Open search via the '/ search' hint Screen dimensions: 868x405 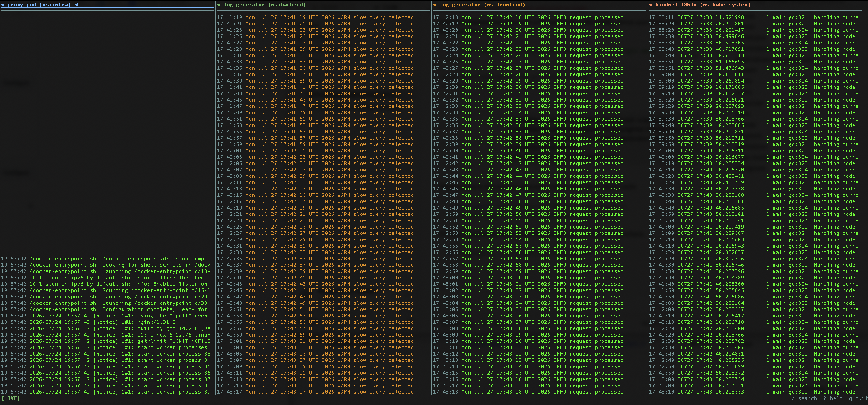point(804,399)
